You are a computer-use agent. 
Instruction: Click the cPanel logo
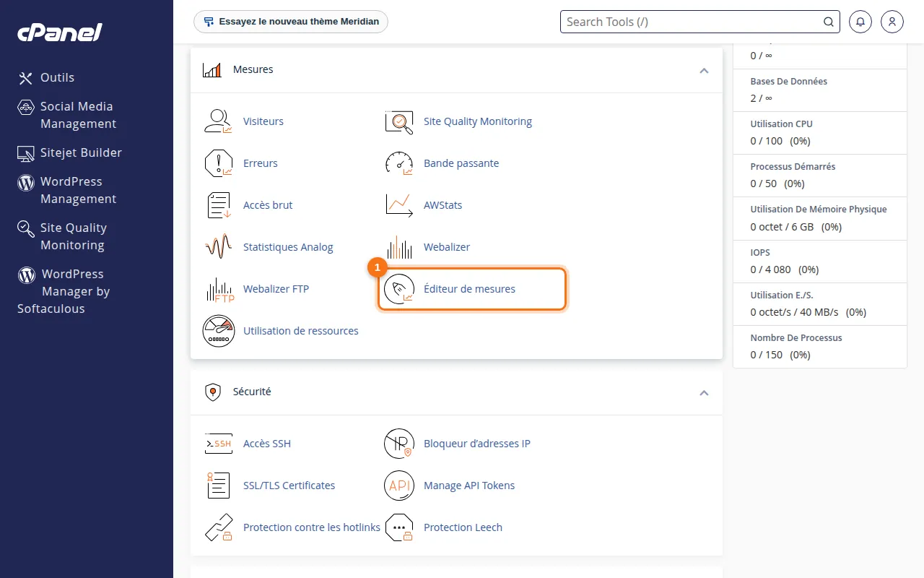point(60,33)
